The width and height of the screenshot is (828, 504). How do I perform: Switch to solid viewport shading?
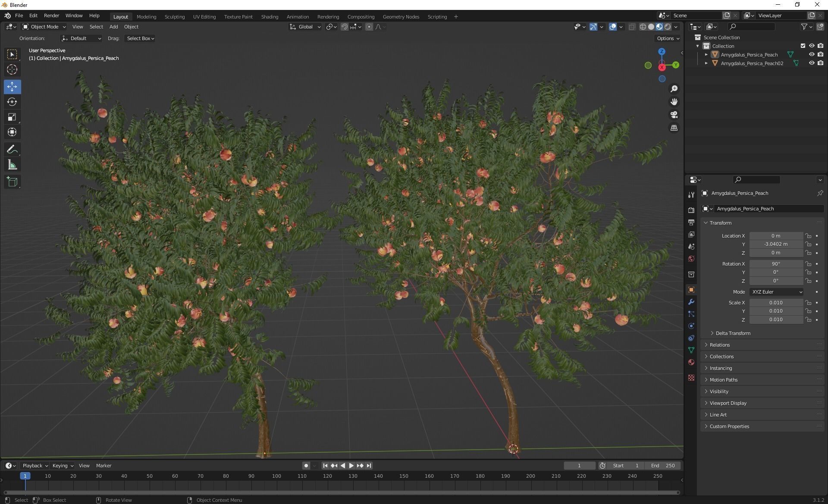[651, 27]
